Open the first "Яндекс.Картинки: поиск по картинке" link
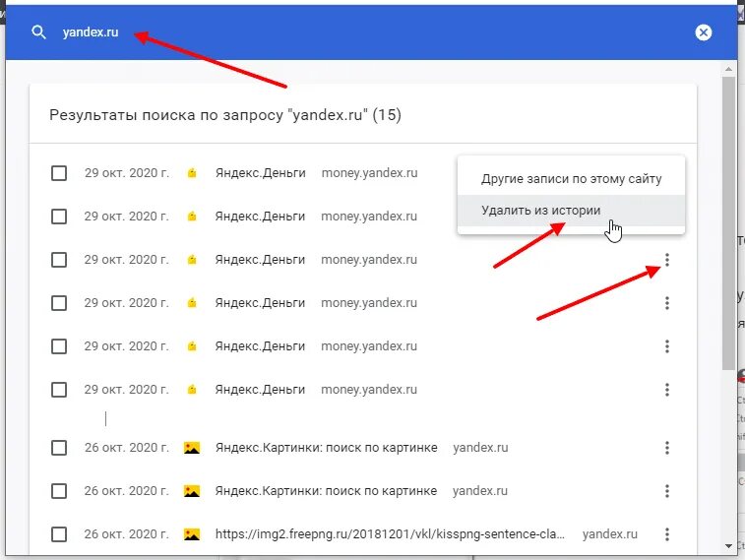The image size is (745, 560). [x=327, y=448]
